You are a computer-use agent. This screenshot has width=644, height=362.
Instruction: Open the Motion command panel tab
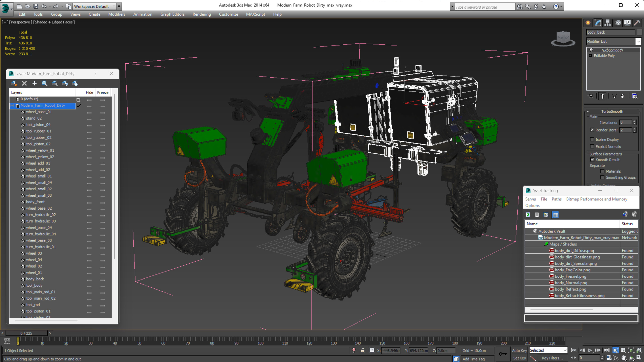(618, 23)
